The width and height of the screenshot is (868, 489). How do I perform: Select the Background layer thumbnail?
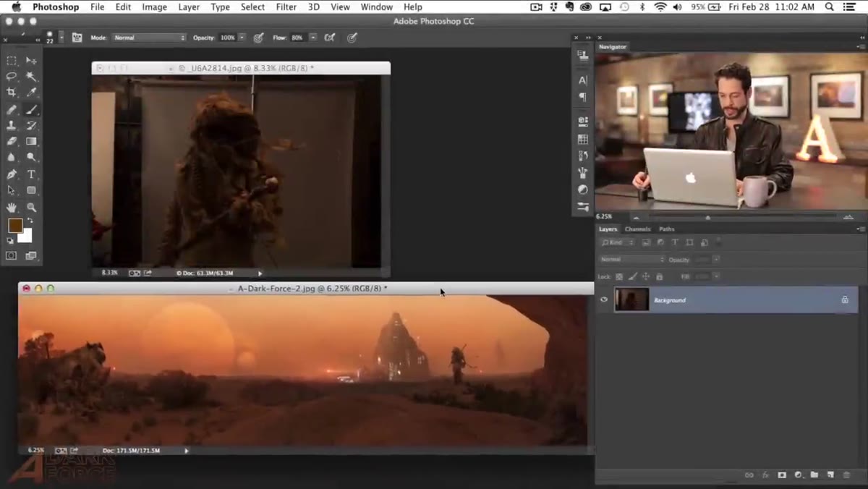pos(631,299)
